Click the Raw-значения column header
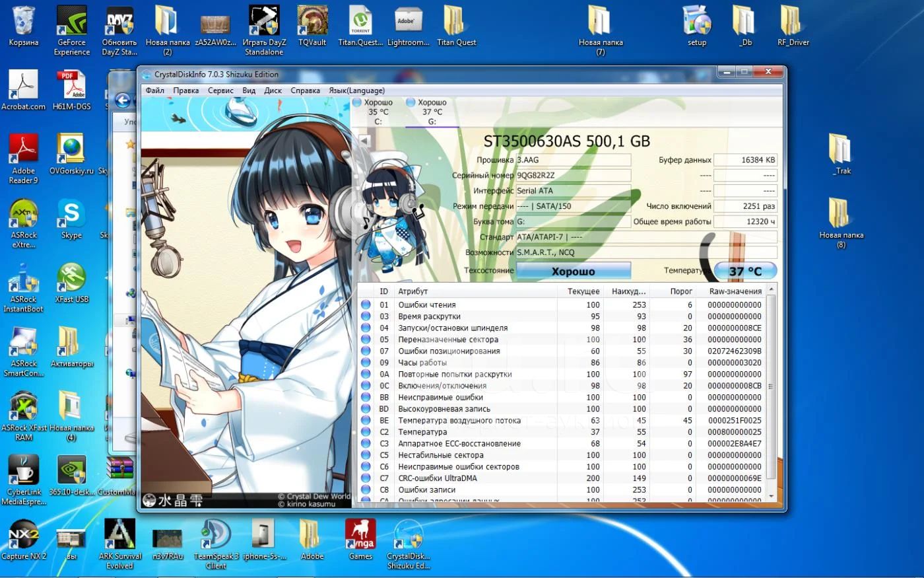The image size is (924, 578). click(x=735, y=291)
